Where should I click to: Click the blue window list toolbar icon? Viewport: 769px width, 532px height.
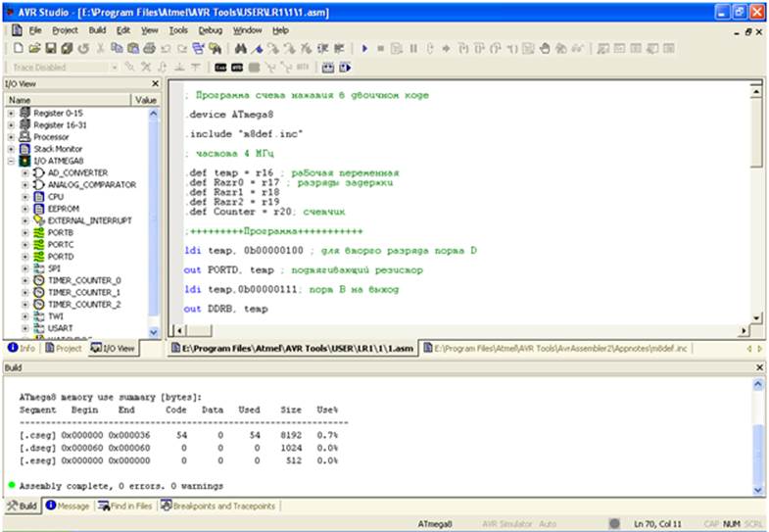click(x=198, y=48)
